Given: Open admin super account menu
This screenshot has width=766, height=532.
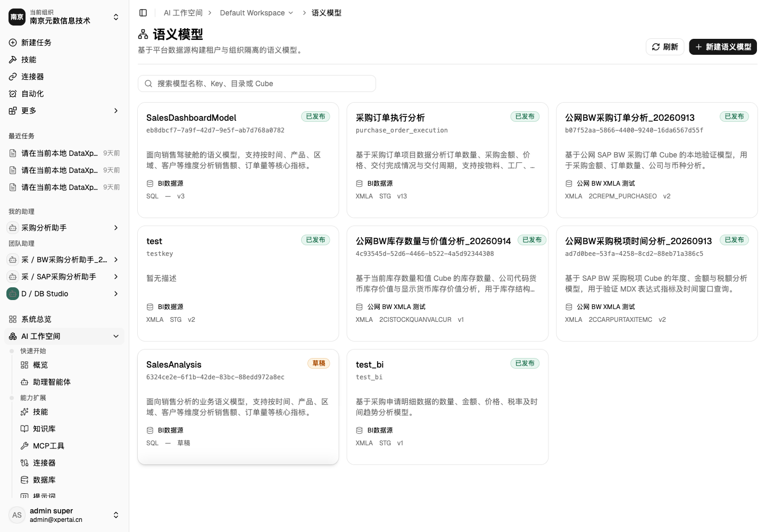Looking at the screenshot, I should tap(64, 515).
